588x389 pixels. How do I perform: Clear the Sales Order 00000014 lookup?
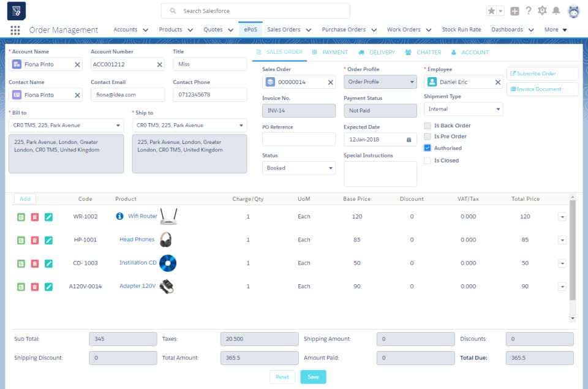[x=330, y=82]
